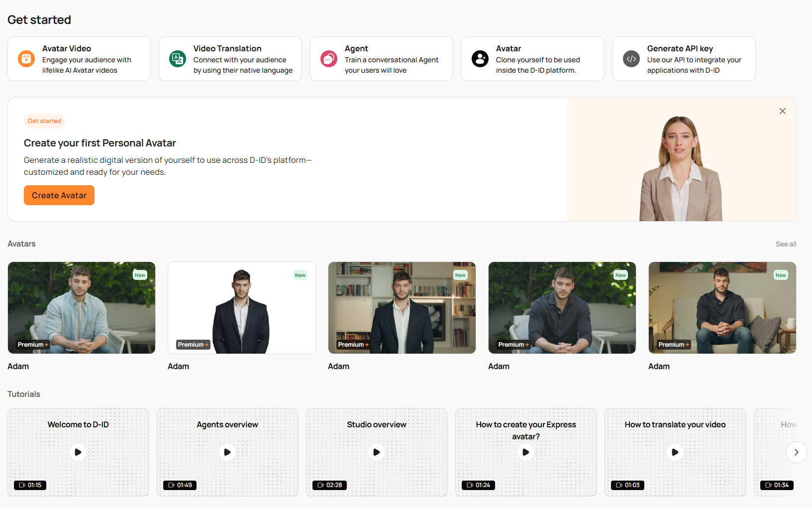
Task: Play the Studio overview tutorial
Action: click(377, 452)
